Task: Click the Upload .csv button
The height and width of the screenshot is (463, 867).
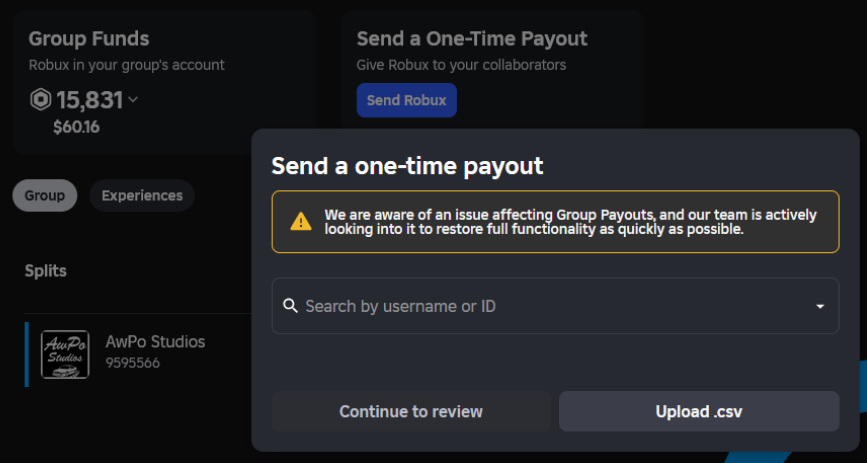Action: [x=699, y=412]
